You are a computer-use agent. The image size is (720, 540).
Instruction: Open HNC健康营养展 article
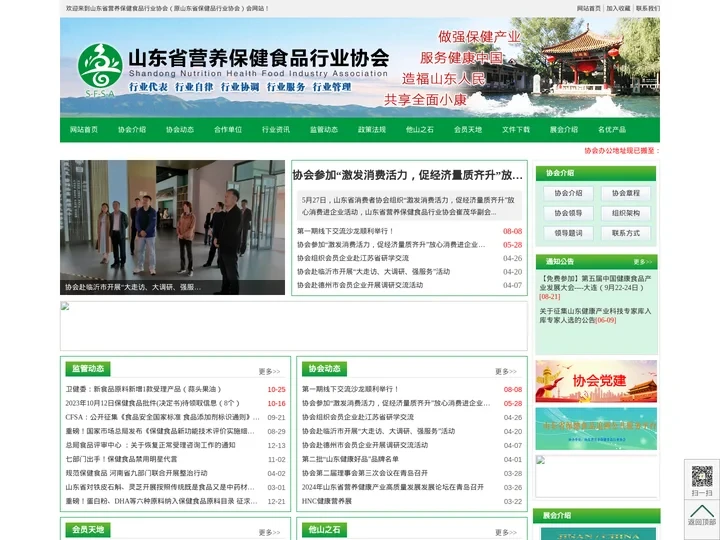[326, 501]
